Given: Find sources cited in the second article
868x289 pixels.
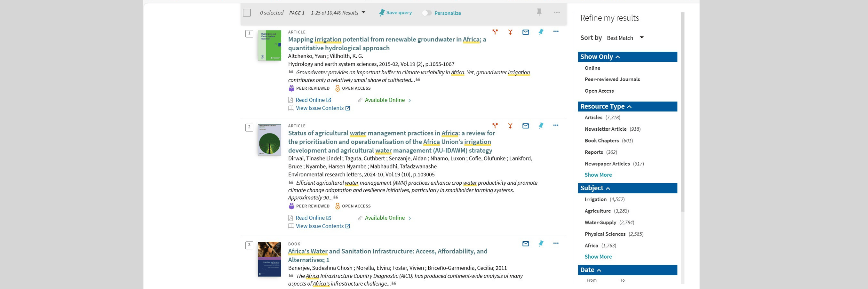Looking at the screenshot, I should (x=510, y=126).
